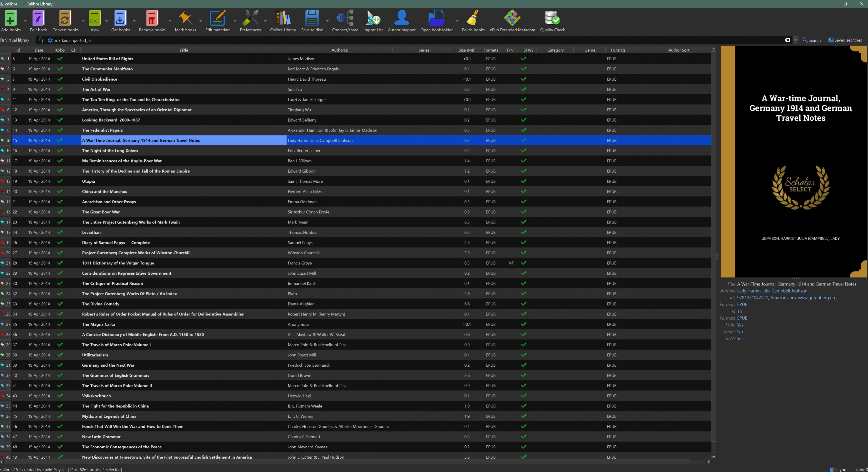The image size is (868, 472).
Task: Expand the Save to disk dropdown arrow
Action: click(x=327, y=21)
